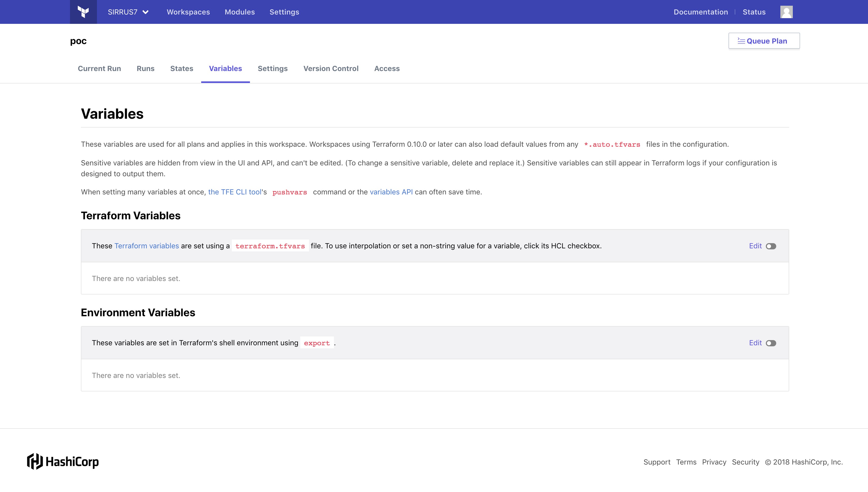The height and width of the screenshot is (492, 868).
Task: Open Settings in top navigation bar
Action: coord(284,12)
